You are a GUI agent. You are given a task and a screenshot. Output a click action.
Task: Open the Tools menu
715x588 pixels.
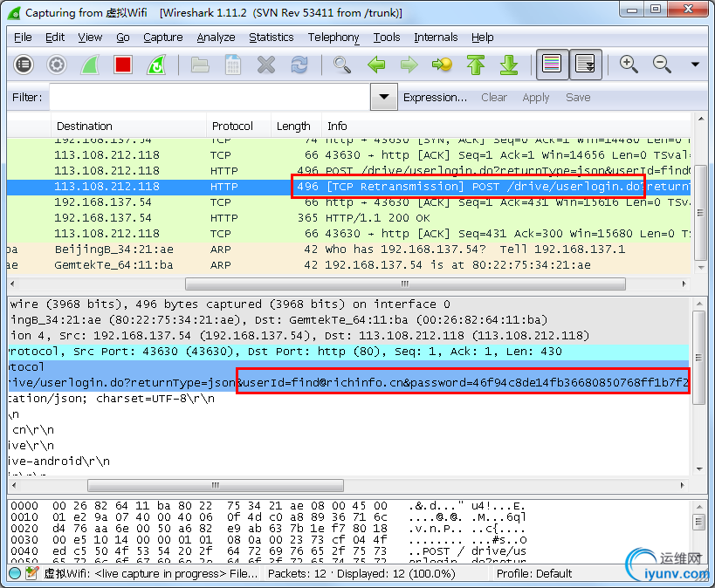[386, 38]
